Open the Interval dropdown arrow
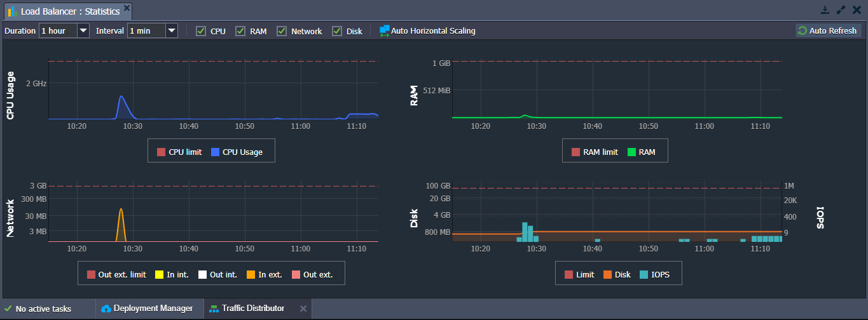 tap(171, 30)
